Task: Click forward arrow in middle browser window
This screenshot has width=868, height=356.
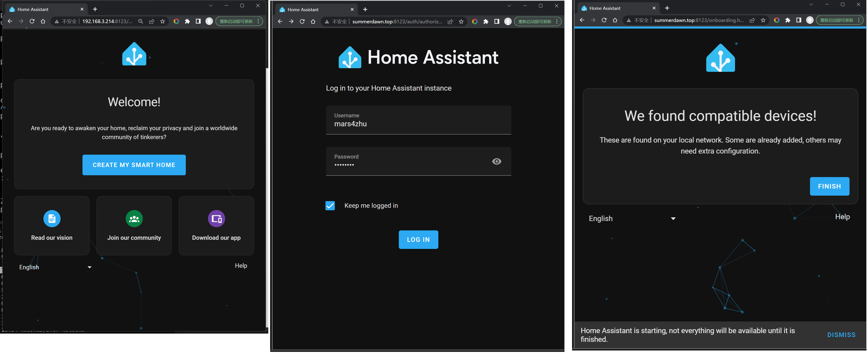Action: coord(291,22)
